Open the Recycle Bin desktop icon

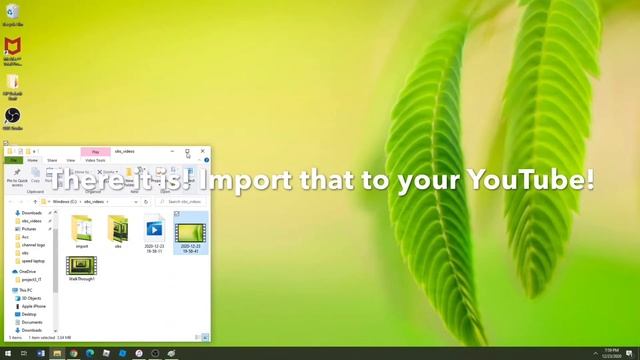point(13,15)
